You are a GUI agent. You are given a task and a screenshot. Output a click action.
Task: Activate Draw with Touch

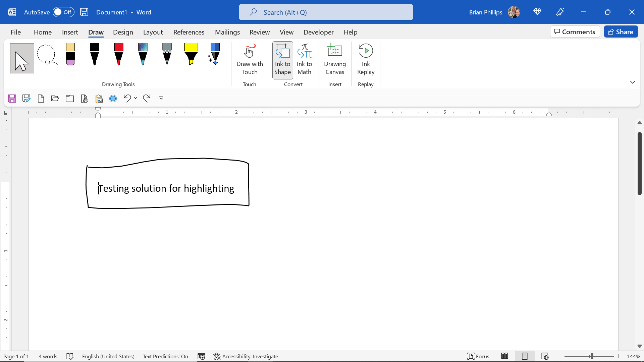(x=250, y=60)
